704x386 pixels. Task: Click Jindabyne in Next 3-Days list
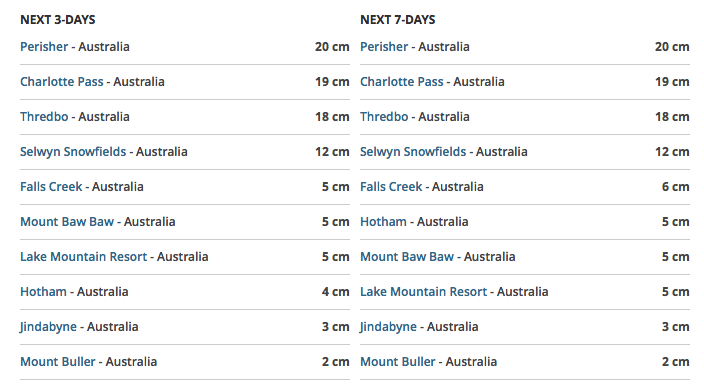point(48,327)
